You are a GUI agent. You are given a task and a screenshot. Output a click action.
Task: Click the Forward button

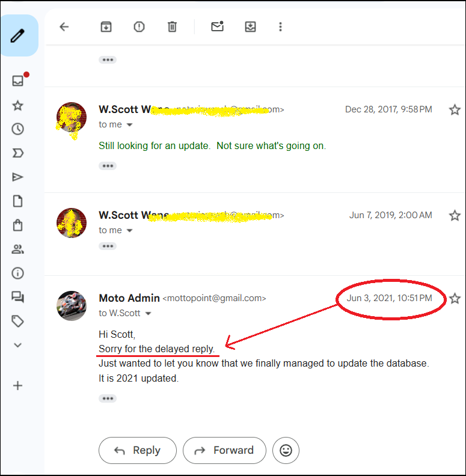coord(224,450)
